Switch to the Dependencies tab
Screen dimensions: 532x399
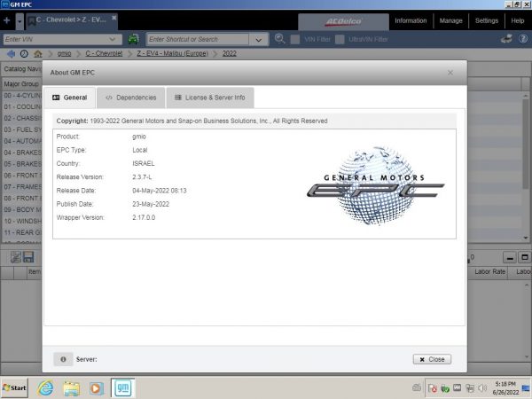tap(131, 98)
